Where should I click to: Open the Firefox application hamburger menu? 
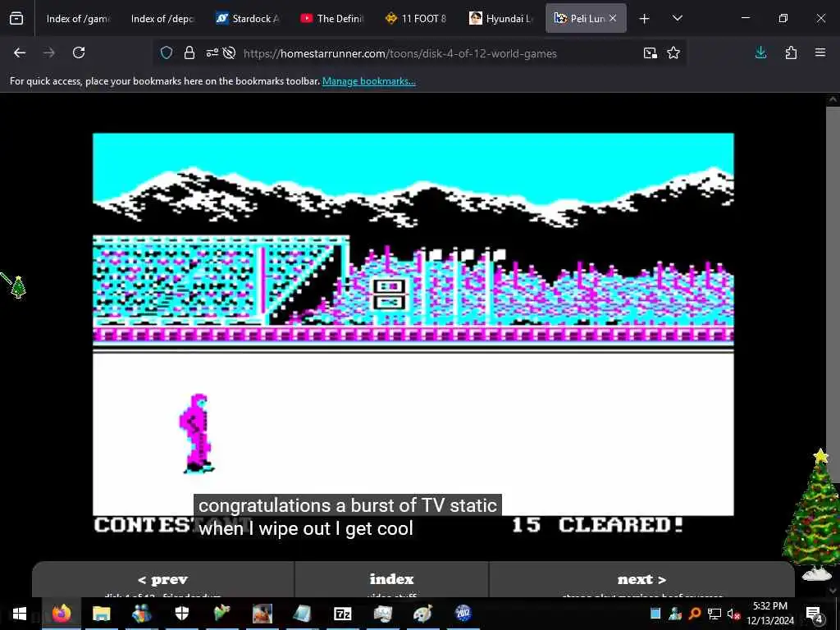click(820, 52)
